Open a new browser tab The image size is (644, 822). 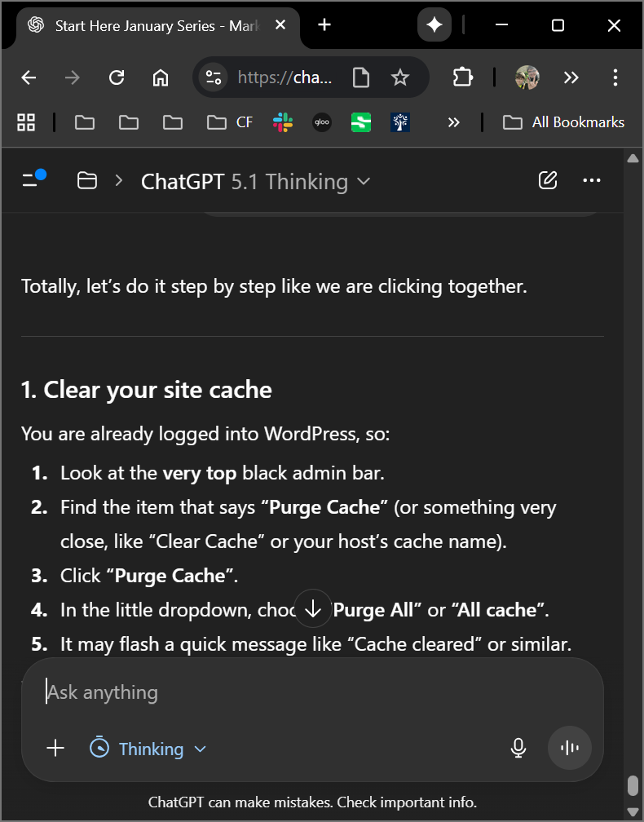click(x=324, y=25)
